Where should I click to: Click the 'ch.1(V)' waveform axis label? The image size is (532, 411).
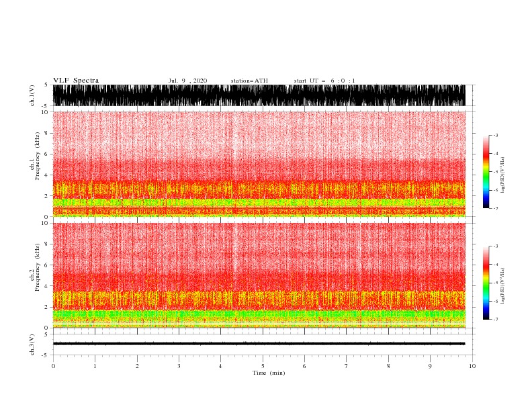click(x=32, y=95)
